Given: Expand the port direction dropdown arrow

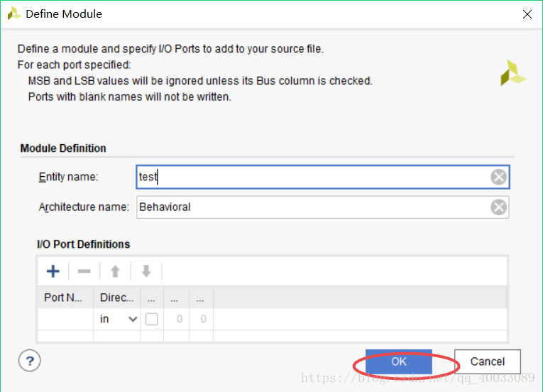Looking at the screenshot, I should (x=133, y=319).
